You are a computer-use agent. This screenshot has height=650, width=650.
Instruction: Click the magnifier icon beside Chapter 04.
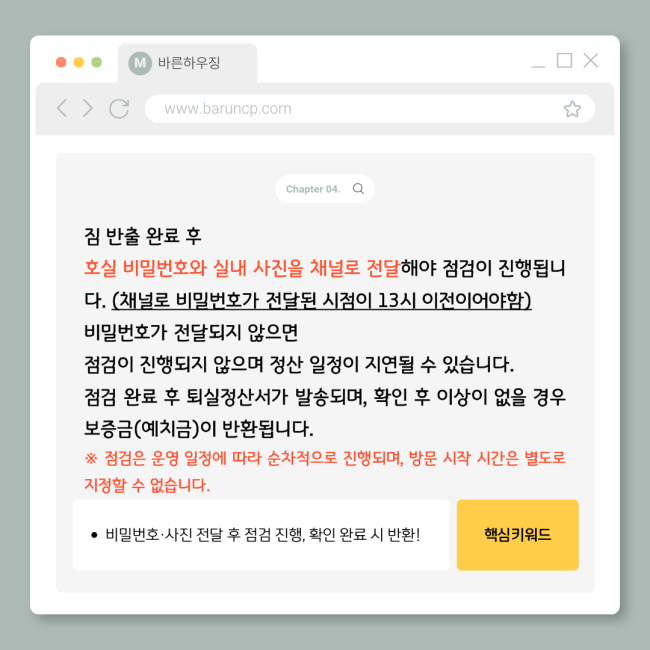click(358, 189)
